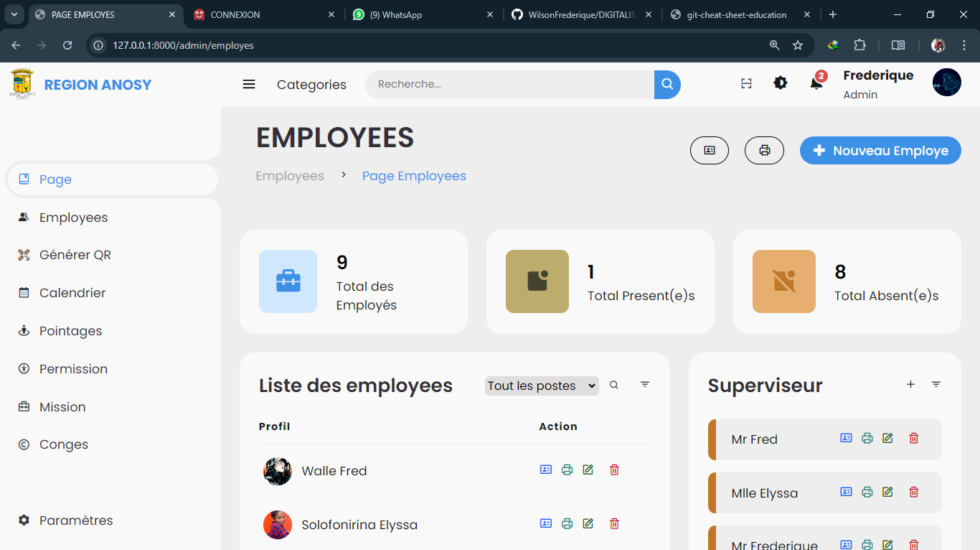The width and height of the screenshot is (980, 550).
Task: Open Pointages in the sidebar
Action: click(70, 331)
